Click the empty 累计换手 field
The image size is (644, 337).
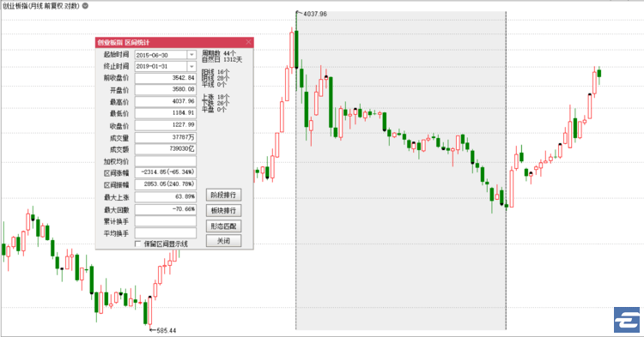click(166, 221)
